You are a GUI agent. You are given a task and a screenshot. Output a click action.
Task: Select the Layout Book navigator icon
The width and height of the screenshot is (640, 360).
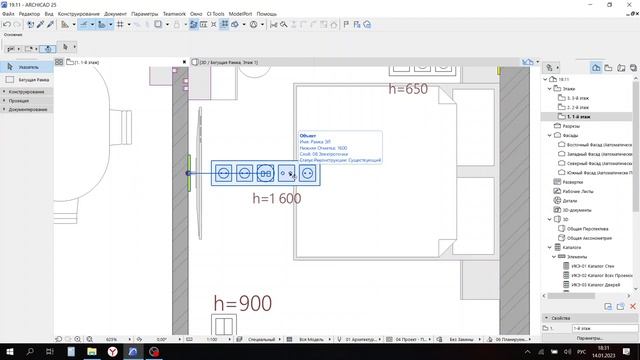pos(621,68)
